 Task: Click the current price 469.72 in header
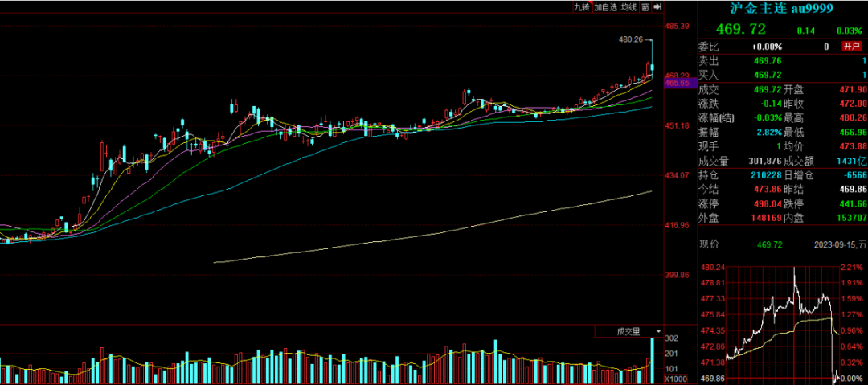point(741,29)
